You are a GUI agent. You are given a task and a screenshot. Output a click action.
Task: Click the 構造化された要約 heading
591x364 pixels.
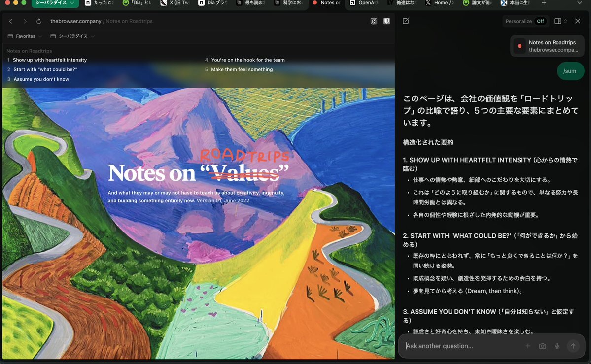tap(428, 142)
